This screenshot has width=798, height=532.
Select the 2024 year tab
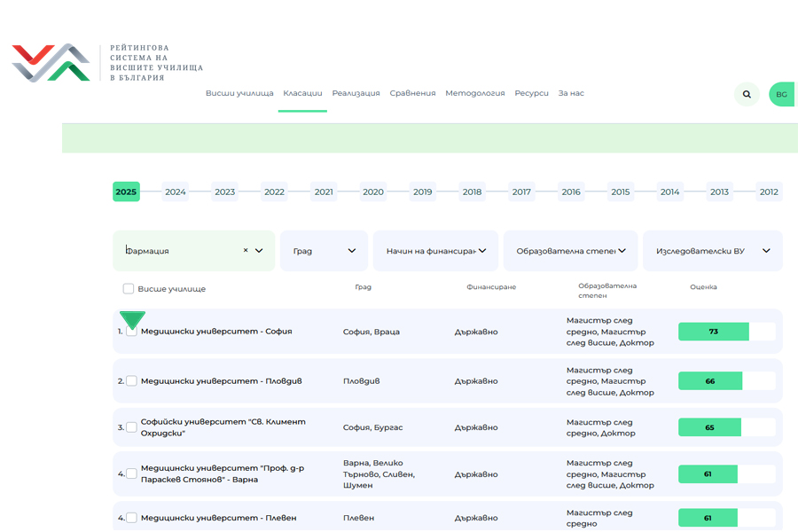click(176, 192)
